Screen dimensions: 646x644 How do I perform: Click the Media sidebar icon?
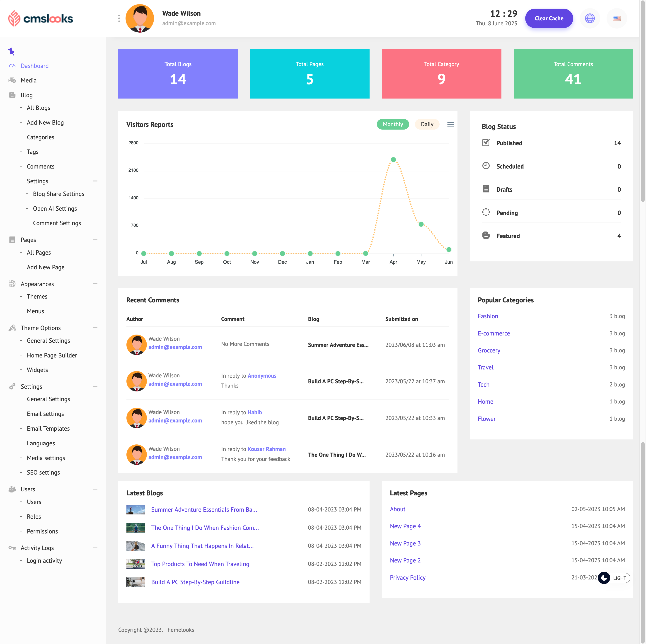[12, 80]
